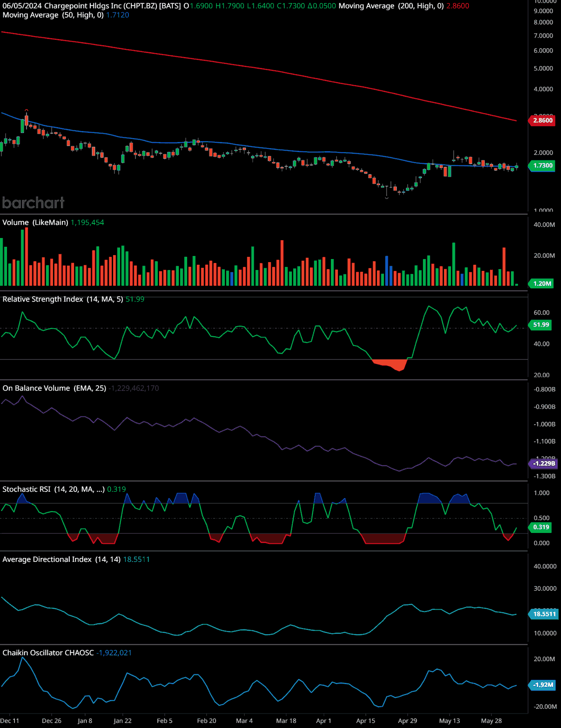Click the barchart watermark logo
The height and width of the screenshot is (728, 561).
click(33, 202)
